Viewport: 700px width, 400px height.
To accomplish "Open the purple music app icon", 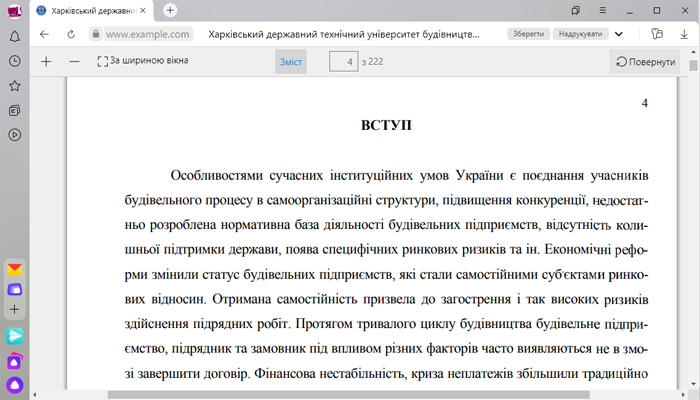I will tap(15, 361).
